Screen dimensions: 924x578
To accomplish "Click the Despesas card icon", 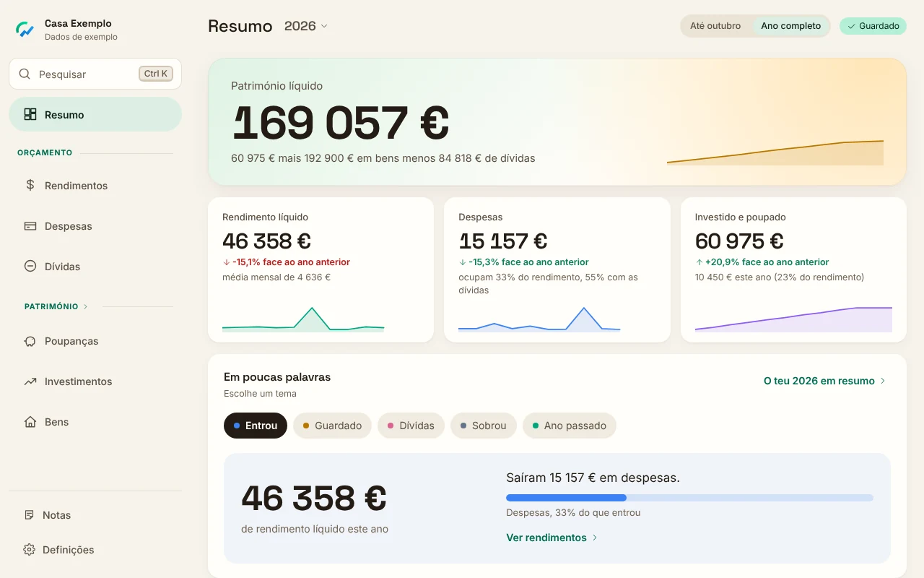I will pos(30,225).
